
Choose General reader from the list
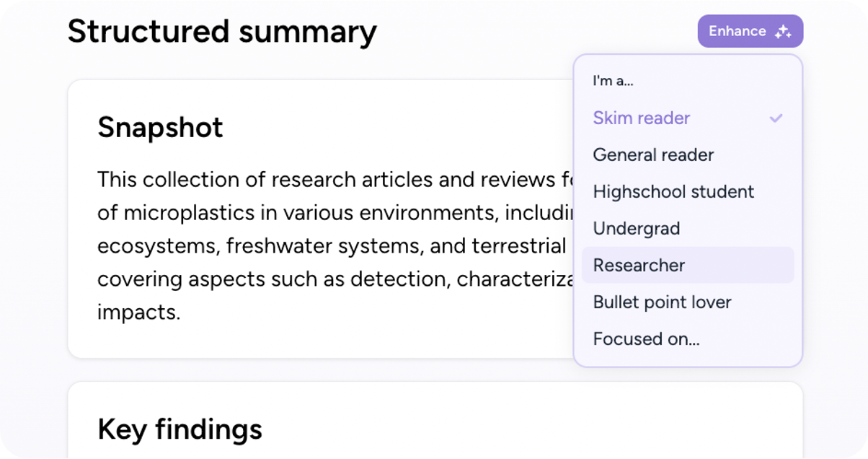pos(688,154)
